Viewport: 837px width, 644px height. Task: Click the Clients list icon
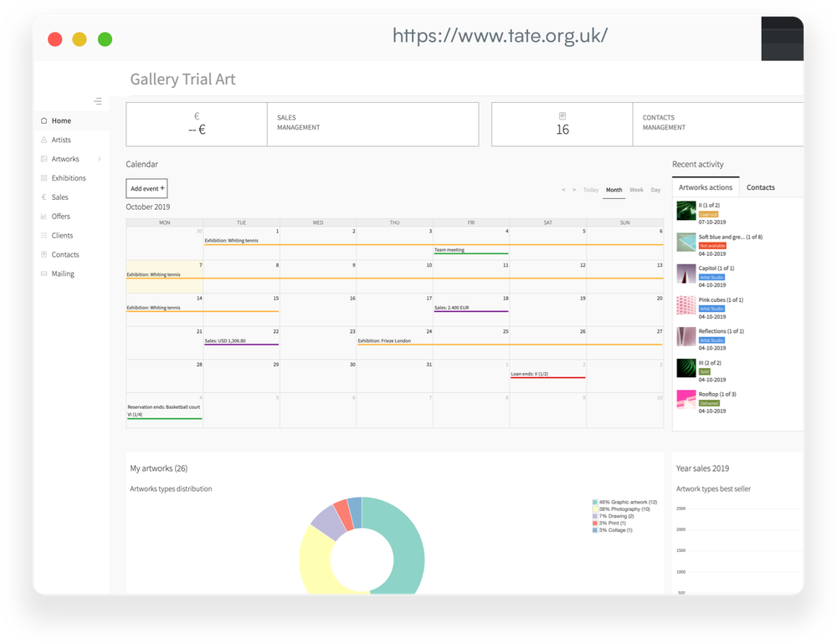pyautogui.click(x=44, y=235)
